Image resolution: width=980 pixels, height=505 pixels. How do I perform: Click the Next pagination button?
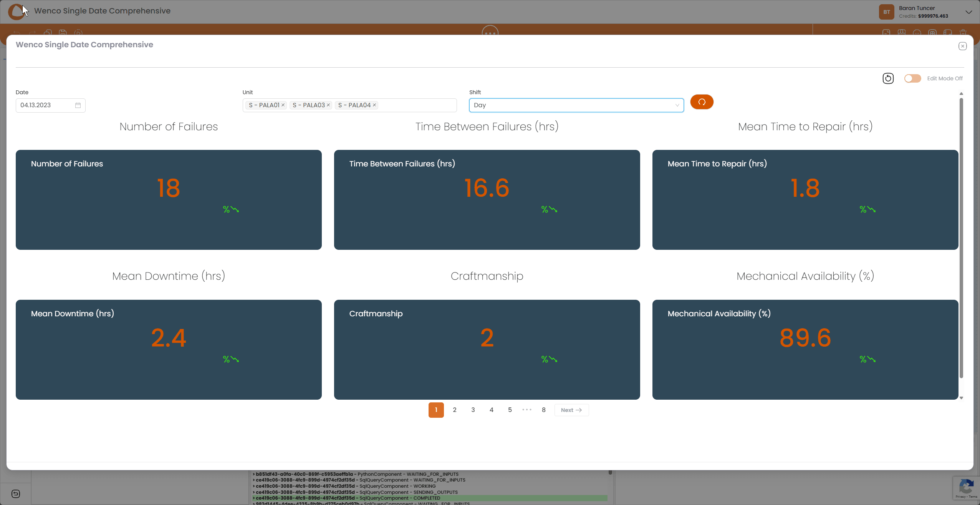click(x=571, y=410)
